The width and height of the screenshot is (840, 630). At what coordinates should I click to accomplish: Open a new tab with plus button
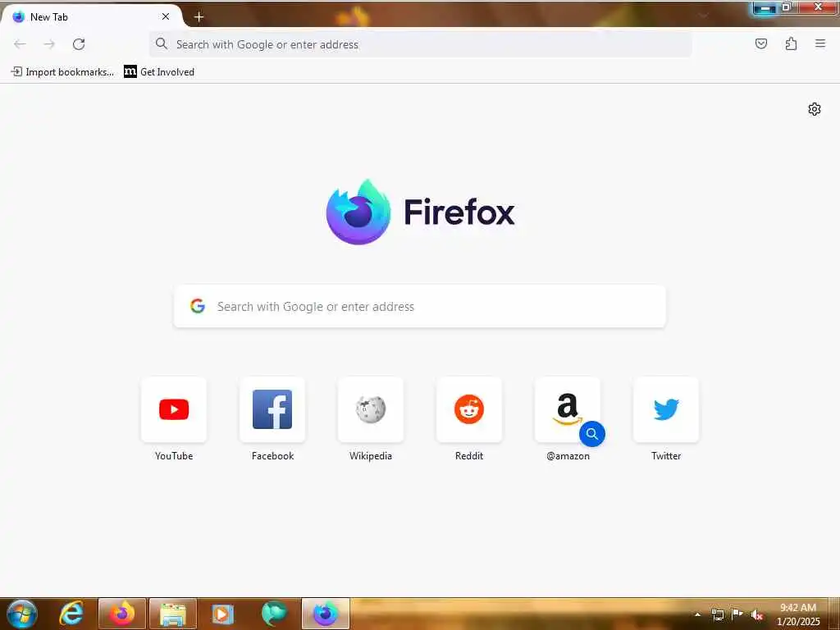[x=199, y=17]
